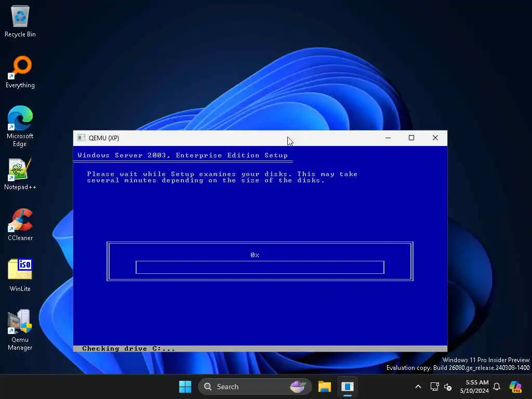Screen dimensions: 532x399
Task: Show hidden system tray icons
Action: pyautogui.click(x=418, y=387)
